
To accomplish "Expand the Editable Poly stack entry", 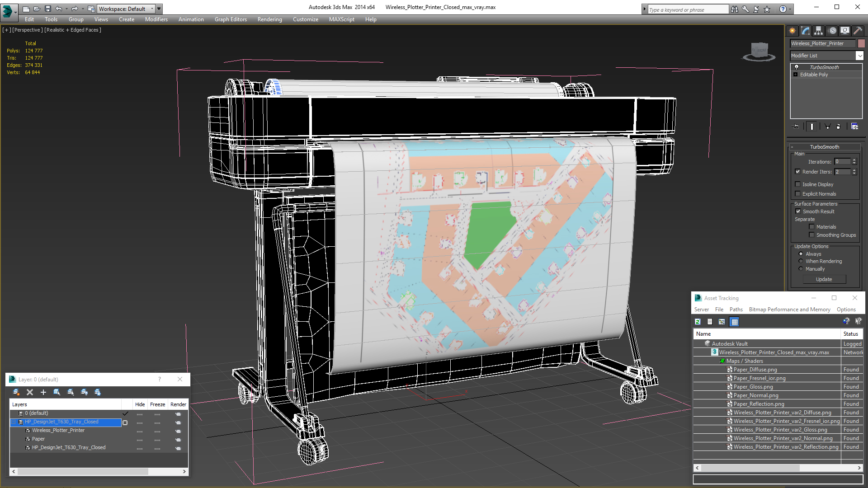I will (x=795, y=75).
